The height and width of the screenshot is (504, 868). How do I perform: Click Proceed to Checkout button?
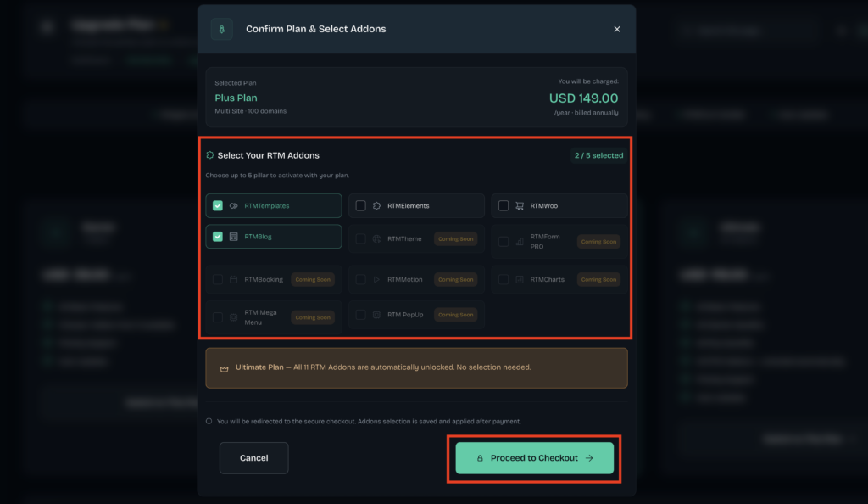point(534,458)
